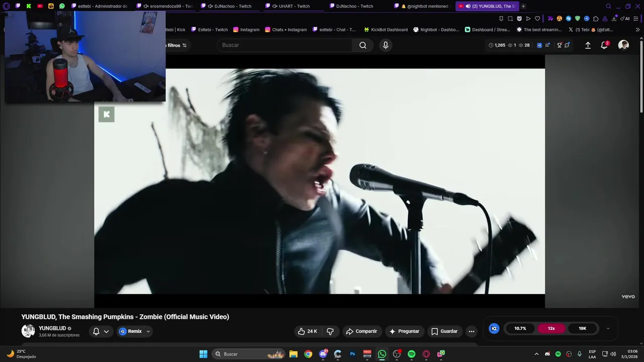Open the pinned Kick tab icon
The image size is (644, 362).
coord(29,6)
